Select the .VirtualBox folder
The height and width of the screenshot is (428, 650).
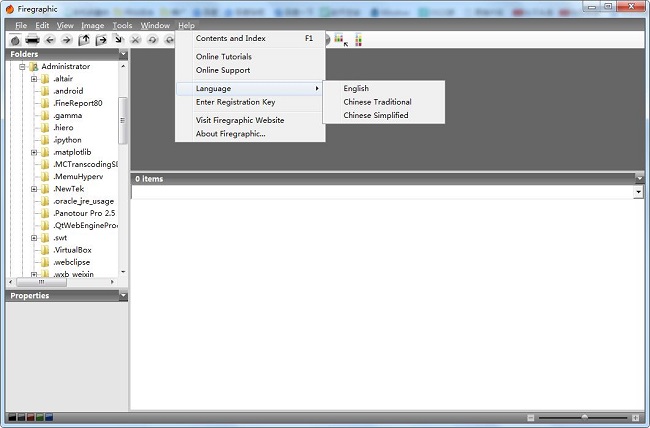(73, 250)
